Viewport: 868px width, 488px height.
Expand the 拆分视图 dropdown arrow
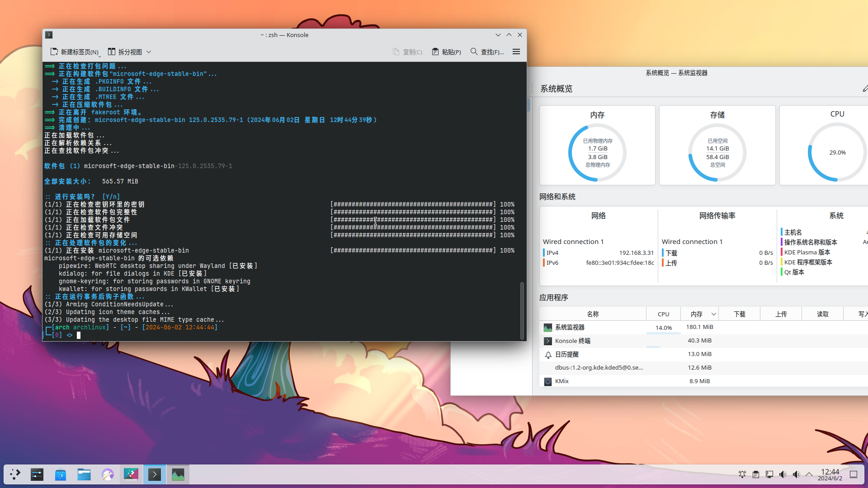click(x=149, y=52)
